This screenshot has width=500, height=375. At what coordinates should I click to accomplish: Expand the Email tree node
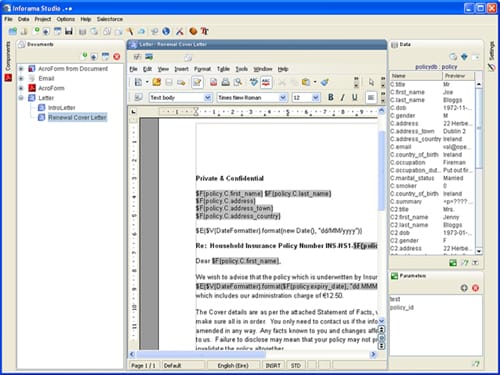(21, 78)
